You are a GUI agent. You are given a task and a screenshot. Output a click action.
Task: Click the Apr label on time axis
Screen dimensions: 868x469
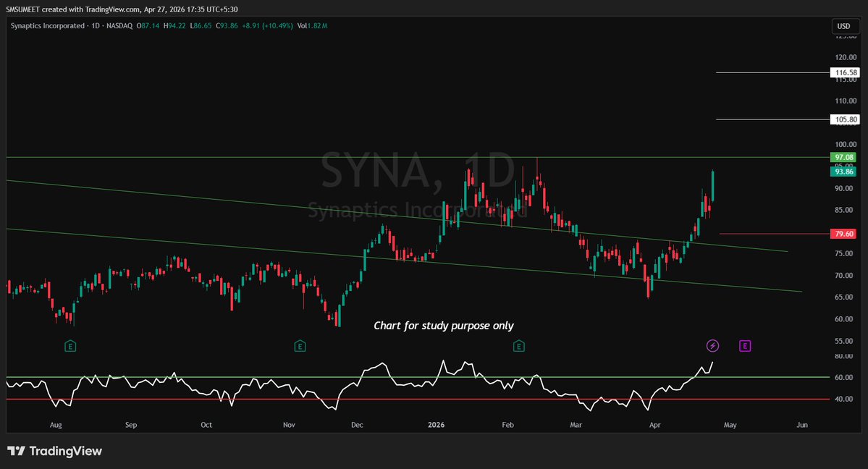(655, 425)
